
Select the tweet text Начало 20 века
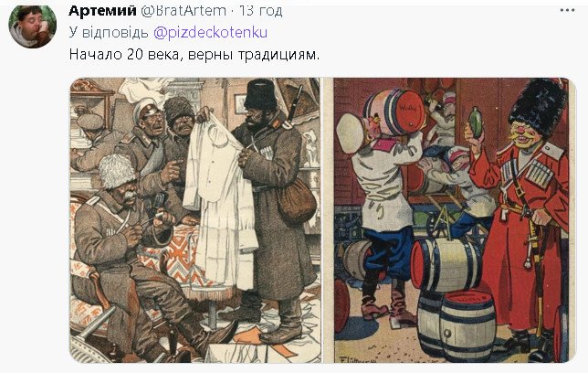coord(124,55)
